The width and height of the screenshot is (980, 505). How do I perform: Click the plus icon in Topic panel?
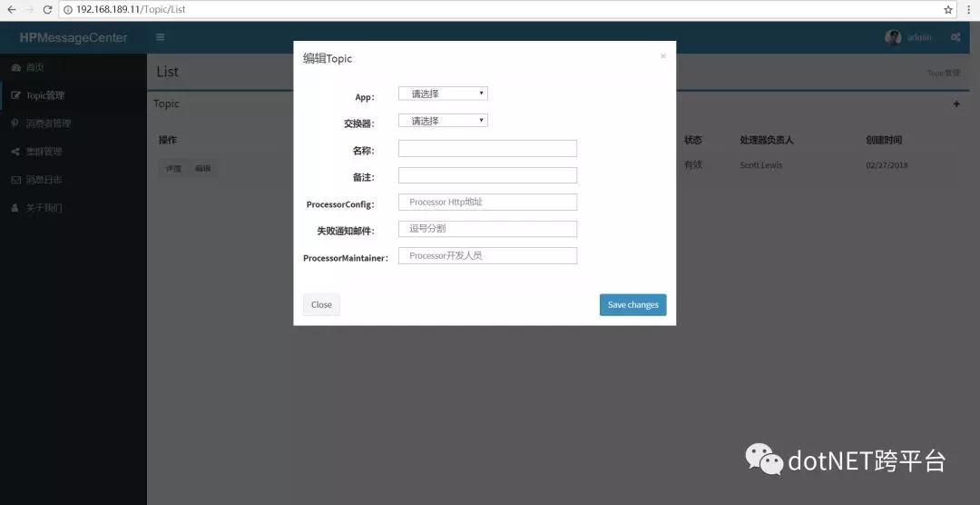coord(955,104)
